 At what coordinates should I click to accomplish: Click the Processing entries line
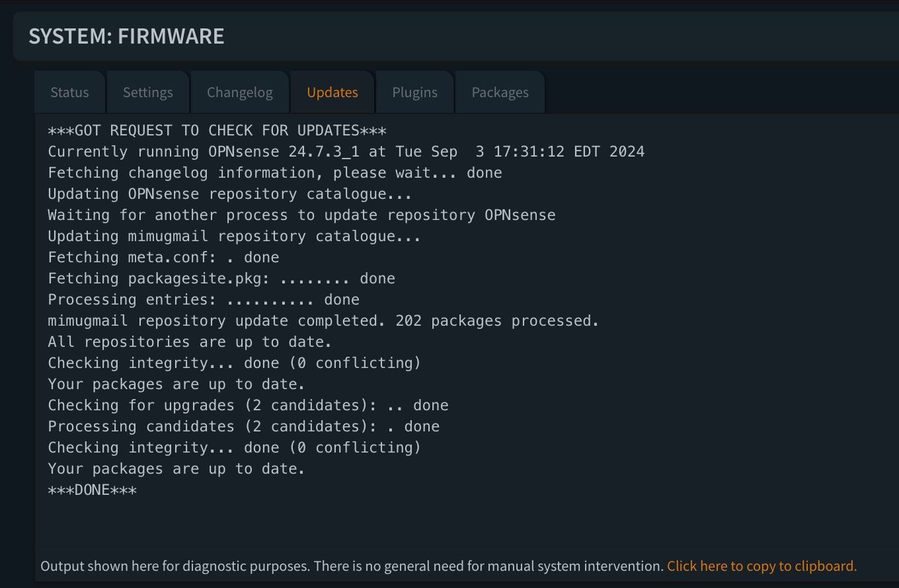[204, 300]
